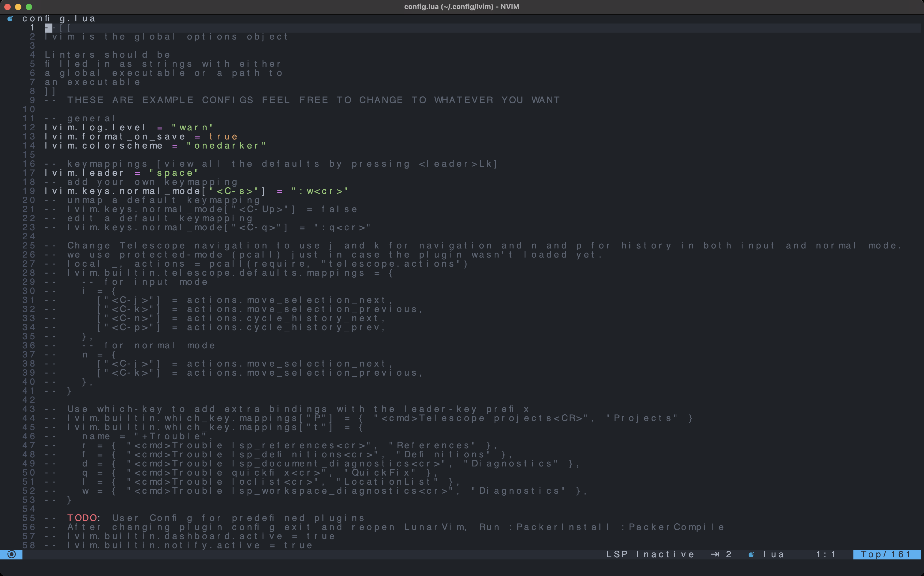Screen dimensions: 924x576
Task: Click the 'lua' filetype label in statusline
Action: click(x=774, y=554)
